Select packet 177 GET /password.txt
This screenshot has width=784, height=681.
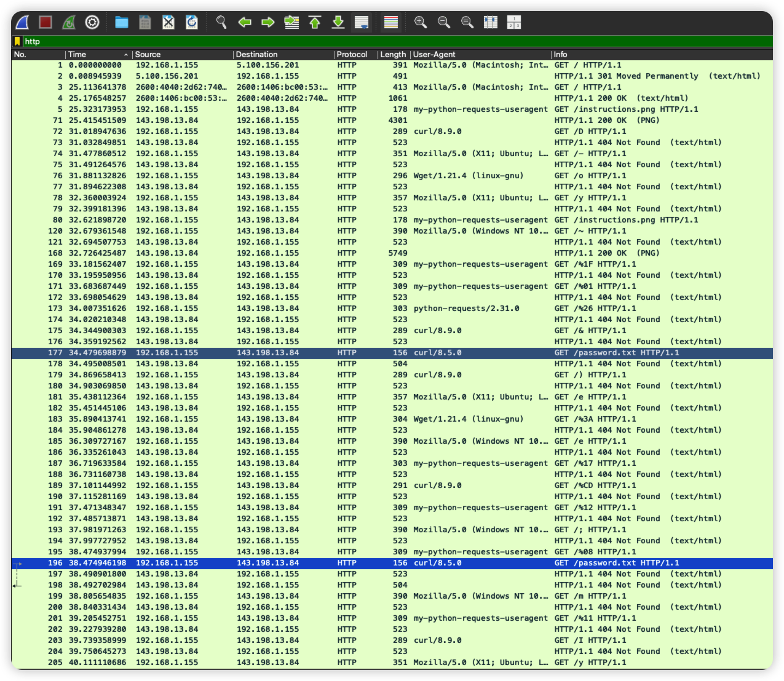pos(392,353)
